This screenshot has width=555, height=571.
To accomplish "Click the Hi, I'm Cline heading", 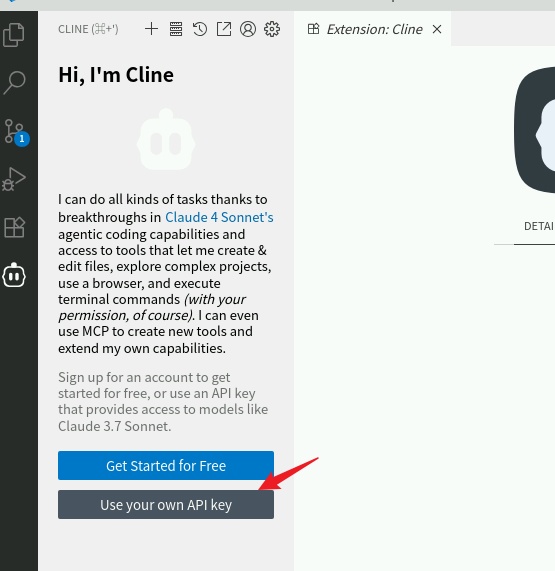I will click(116, 75).
